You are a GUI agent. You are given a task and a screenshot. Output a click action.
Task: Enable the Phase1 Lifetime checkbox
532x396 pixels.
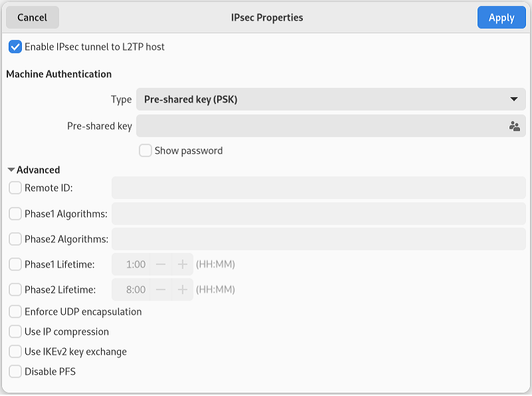point(15,264)
